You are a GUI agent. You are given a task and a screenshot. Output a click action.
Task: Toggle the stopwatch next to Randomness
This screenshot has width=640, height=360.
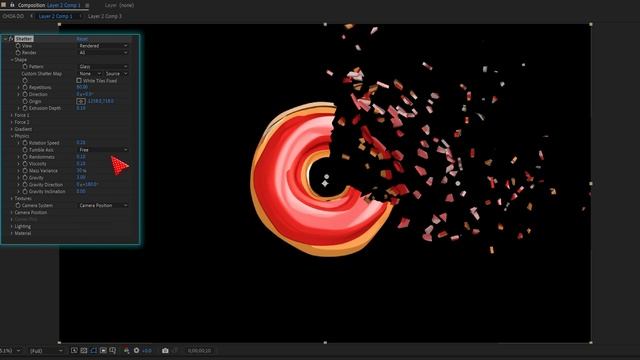[x=25, y=157]
